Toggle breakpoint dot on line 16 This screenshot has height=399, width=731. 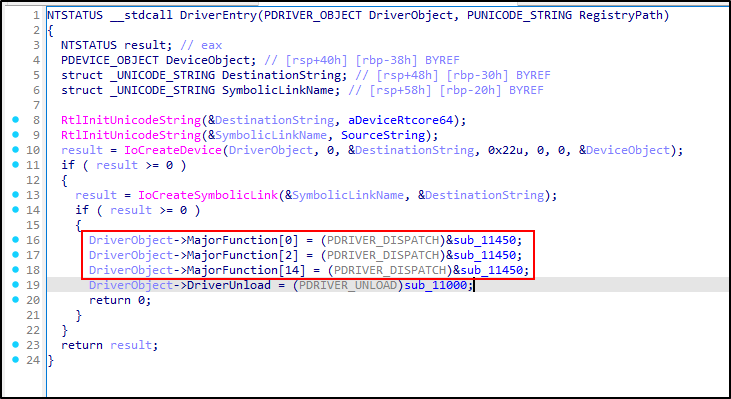coord(16,240)
